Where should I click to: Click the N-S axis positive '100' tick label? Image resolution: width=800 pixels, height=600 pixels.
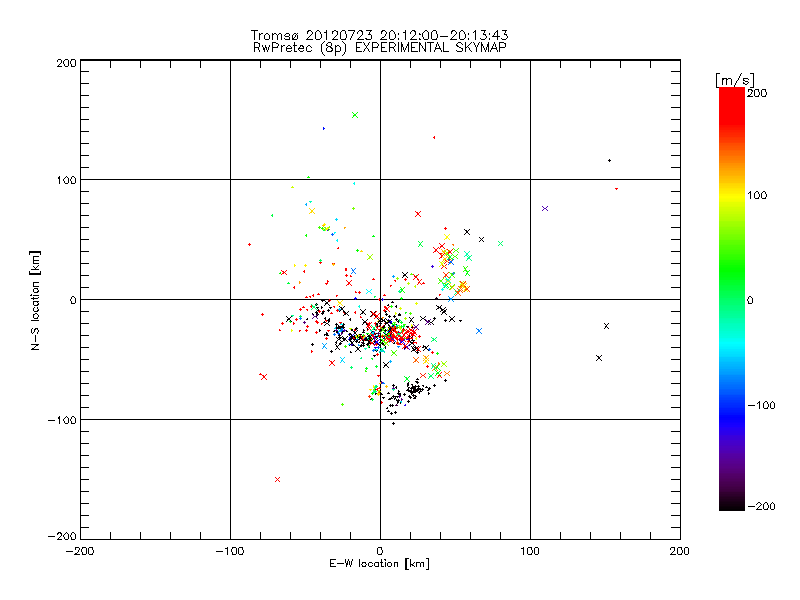[66, 180]
